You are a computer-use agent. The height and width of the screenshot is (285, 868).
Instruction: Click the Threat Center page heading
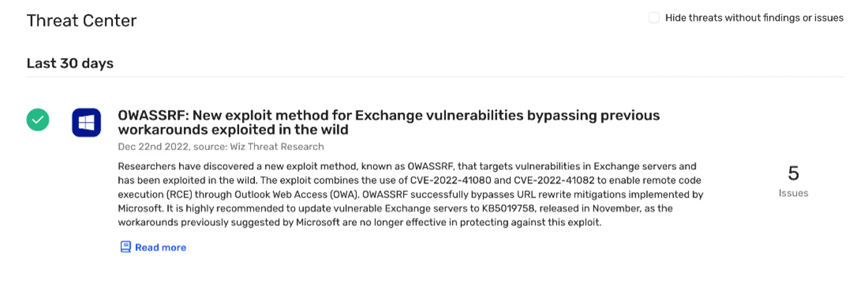tap(82, 21)
